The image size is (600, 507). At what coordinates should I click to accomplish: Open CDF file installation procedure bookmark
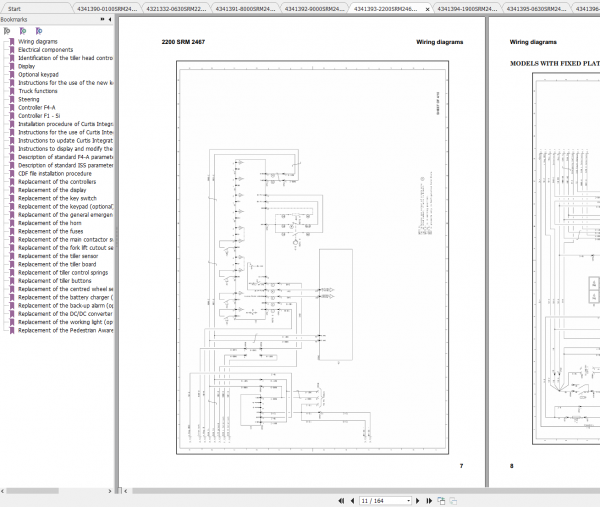tap(55, 173)
